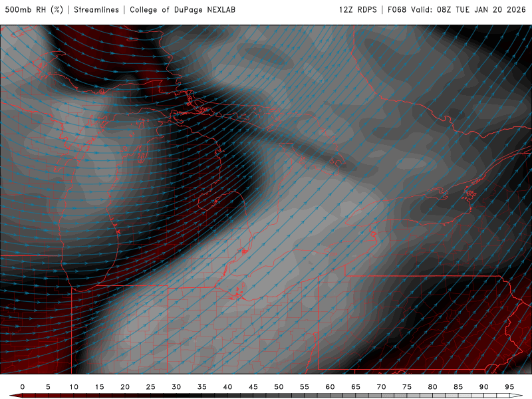Click the dark red arrow tip of the color bar
This screenshot has height=399, width=532.
coord(15,396)
